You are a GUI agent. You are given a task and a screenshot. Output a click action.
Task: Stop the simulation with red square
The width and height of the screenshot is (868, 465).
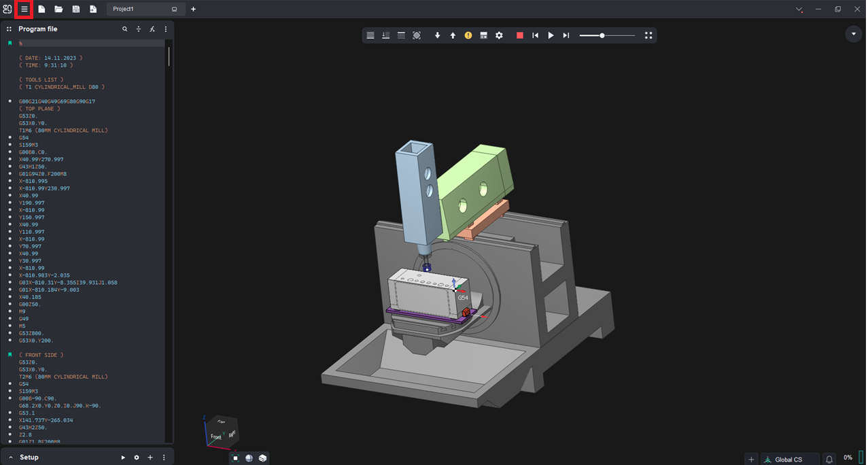[x=520, y=35]
